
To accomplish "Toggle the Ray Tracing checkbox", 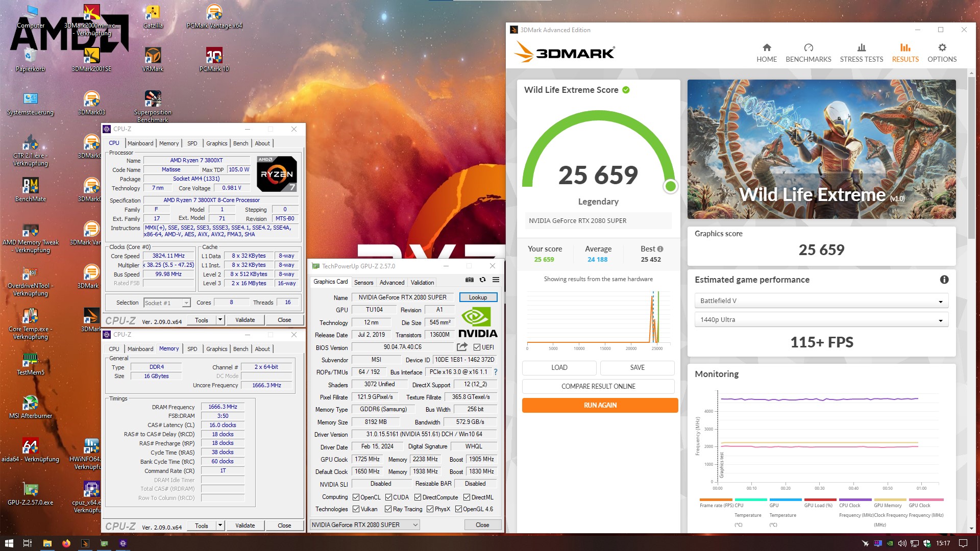I will click(x=389, y=509).
